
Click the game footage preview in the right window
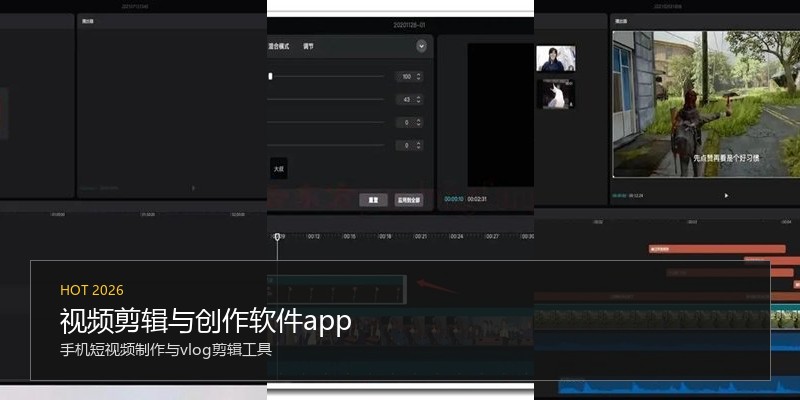706,104
